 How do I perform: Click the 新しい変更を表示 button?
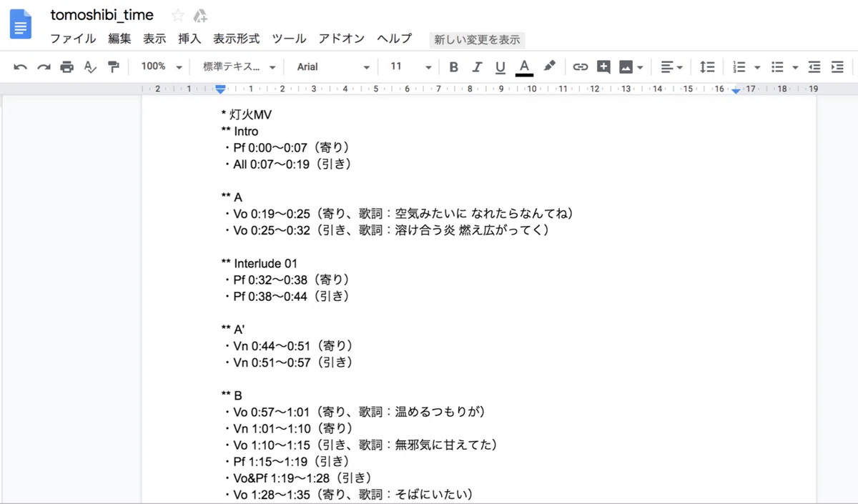477,40
